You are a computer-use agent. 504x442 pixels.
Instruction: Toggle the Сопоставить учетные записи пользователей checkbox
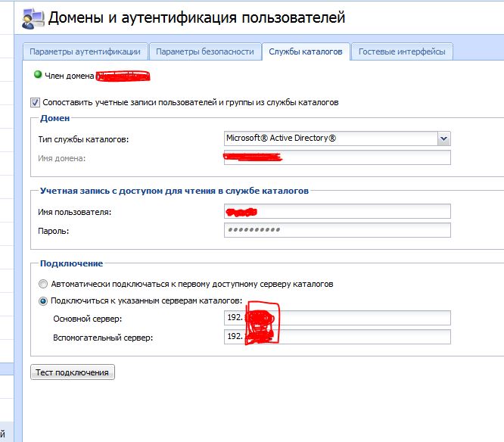pos(36,102)
